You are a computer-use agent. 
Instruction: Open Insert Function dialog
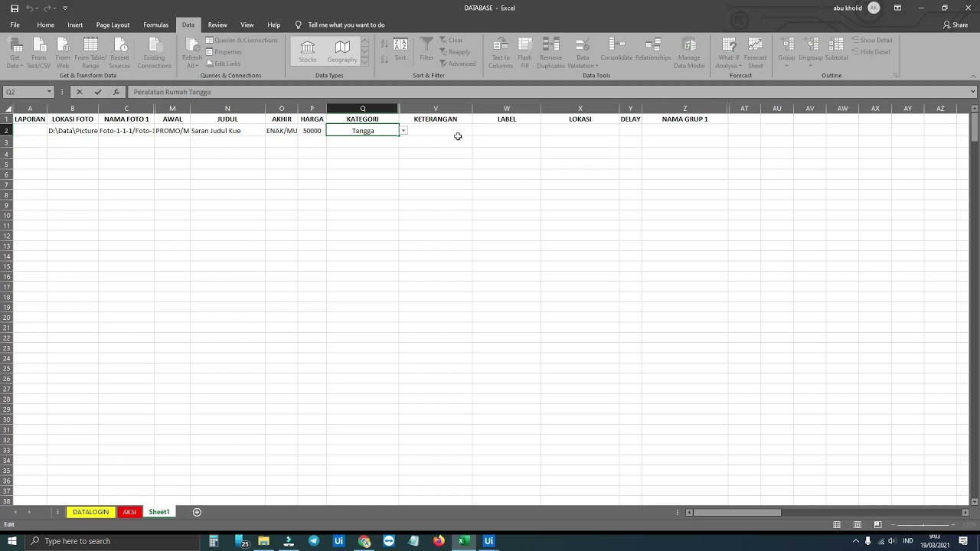click(116, 92)
